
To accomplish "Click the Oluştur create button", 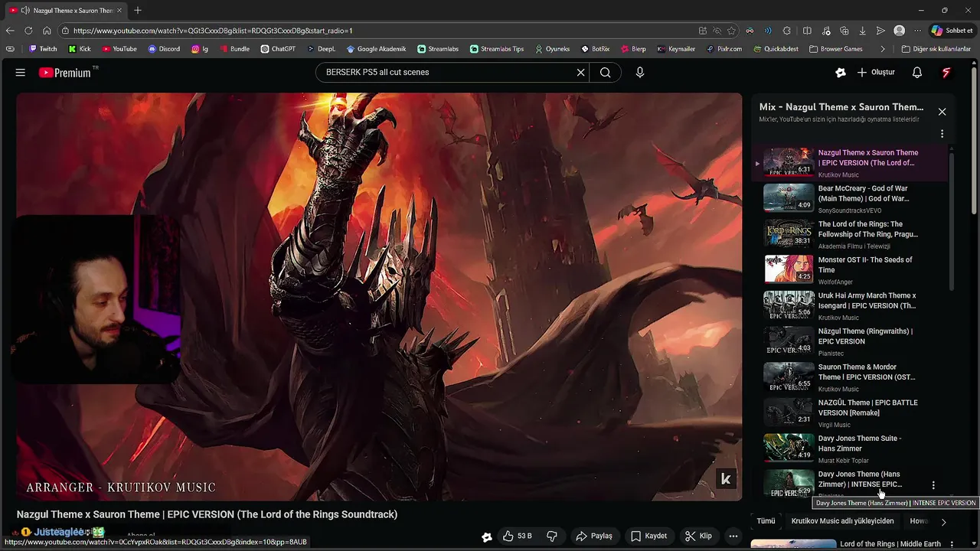I will 876,73.
